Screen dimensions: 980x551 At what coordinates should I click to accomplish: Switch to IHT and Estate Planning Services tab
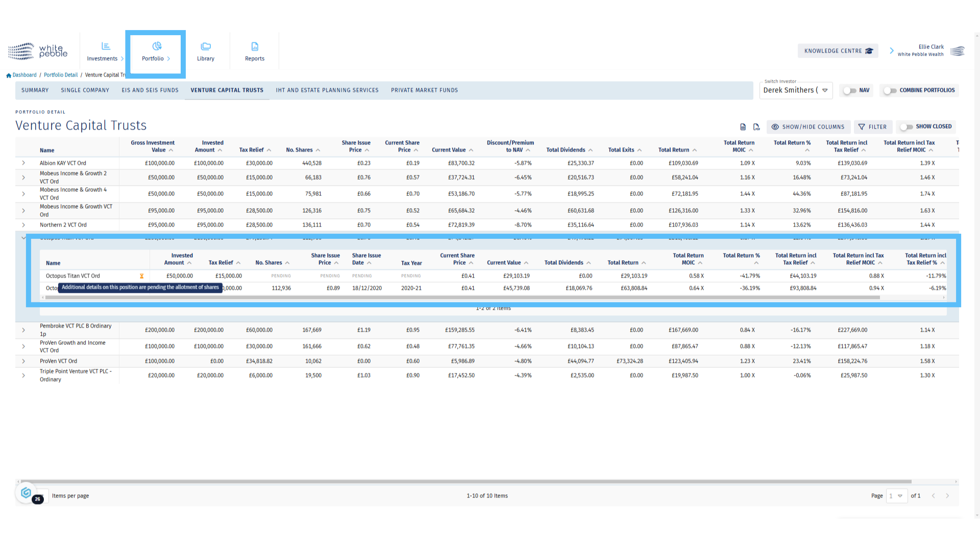327,90
